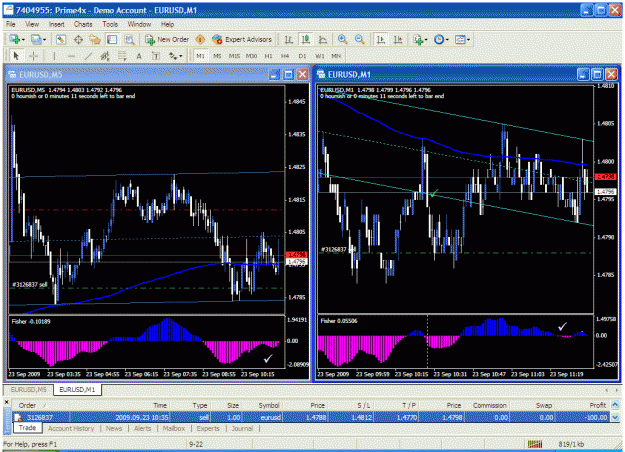
Task: Close the Terminal panel with its X
Action: [6, 402]
